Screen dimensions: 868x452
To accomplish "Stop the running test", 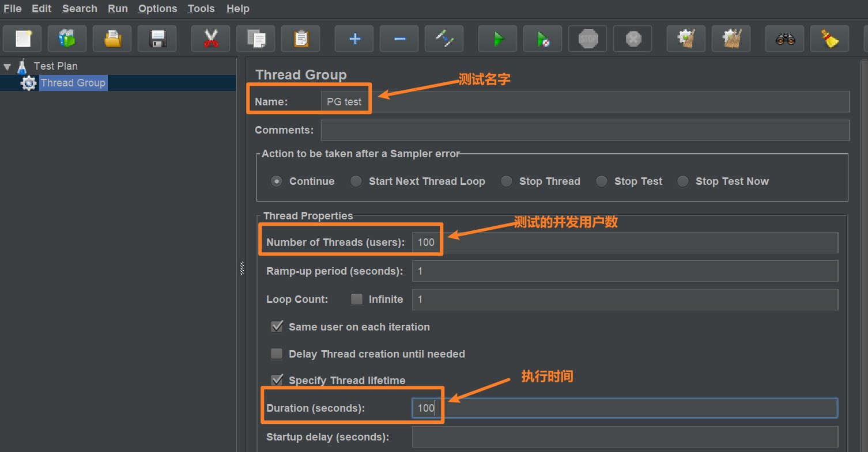I will click(x=587, y=38).
